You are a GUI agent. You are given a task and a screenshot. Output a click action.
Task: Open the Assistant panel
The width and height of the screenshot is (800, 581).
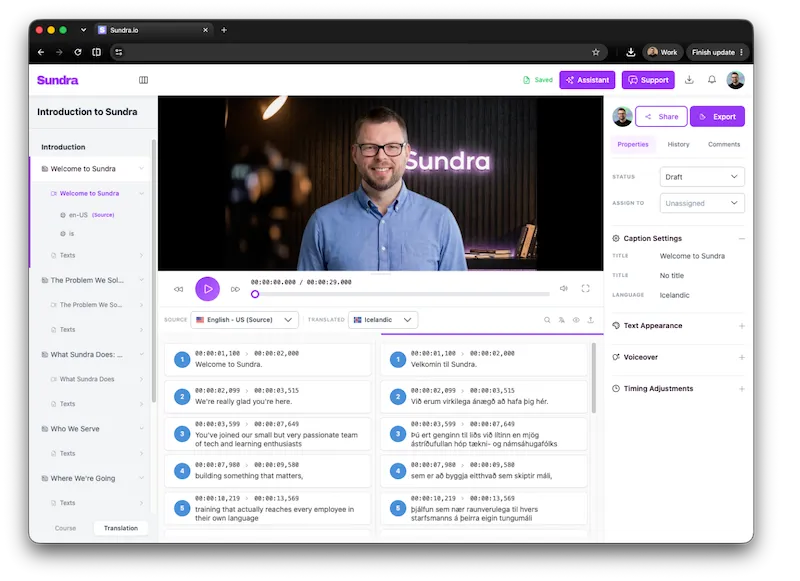tap(587, 80)
